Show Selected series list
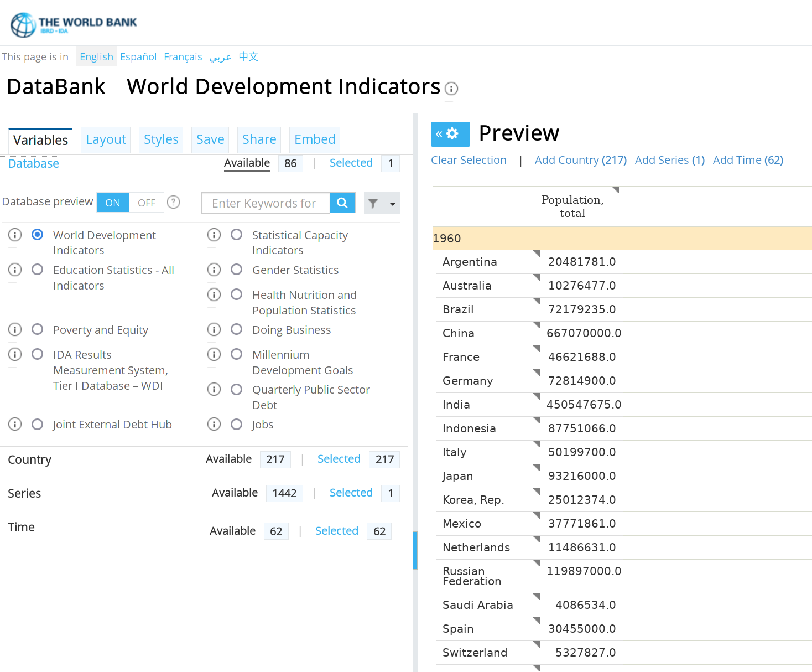812x672 pixels. [x=351, y=493]
